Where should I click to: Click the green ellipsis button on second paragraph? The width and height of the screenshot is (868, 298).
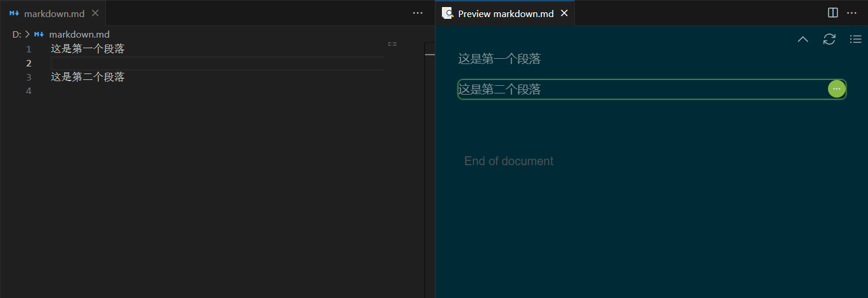[x=836, y=89]
